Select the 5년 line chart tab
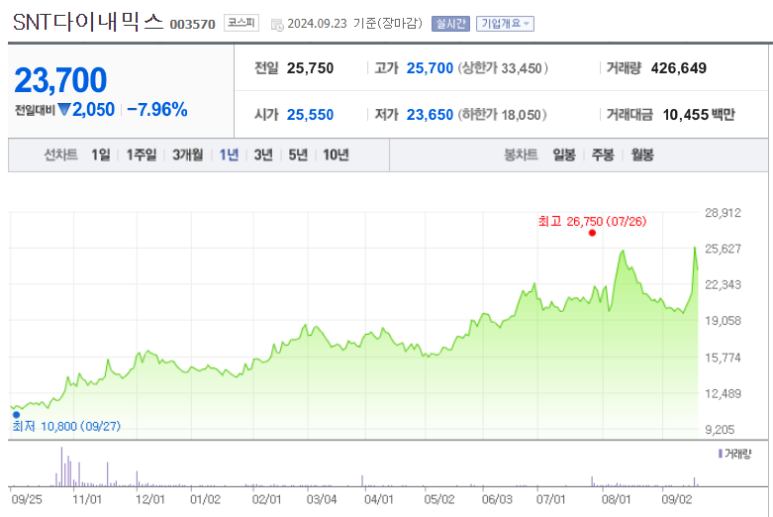 pyautogui.click(x=298, y=155)
